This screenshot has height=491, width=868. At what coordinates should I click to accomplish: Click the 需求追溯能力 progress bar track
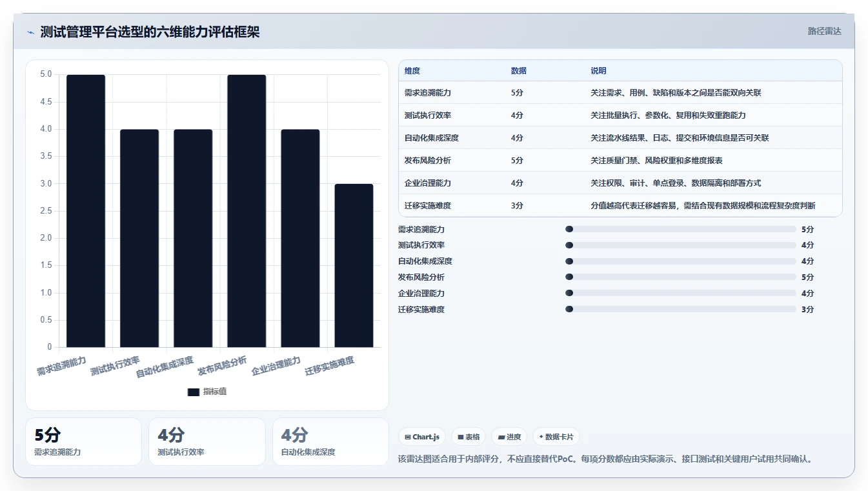pos(681,229)
